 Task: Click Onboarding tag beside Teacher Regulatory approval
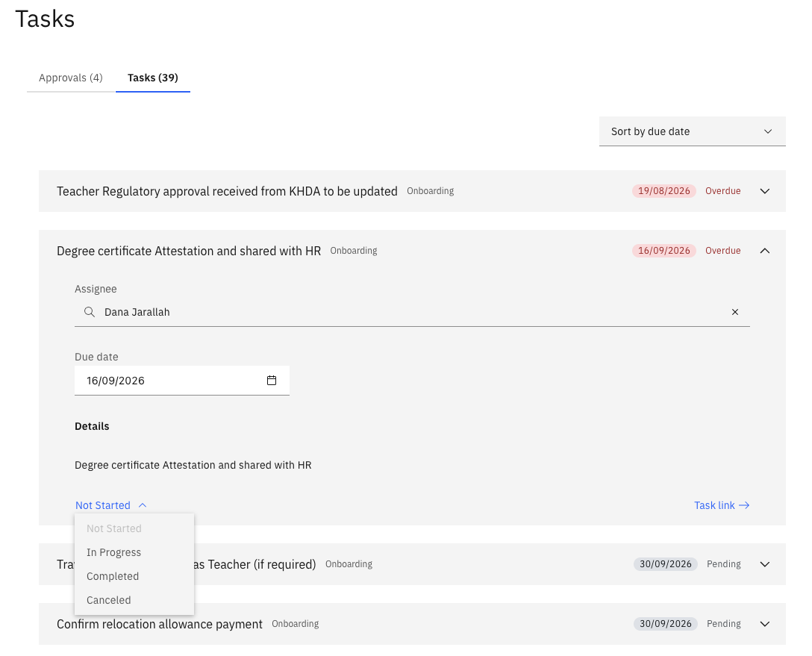click(431, 191)
